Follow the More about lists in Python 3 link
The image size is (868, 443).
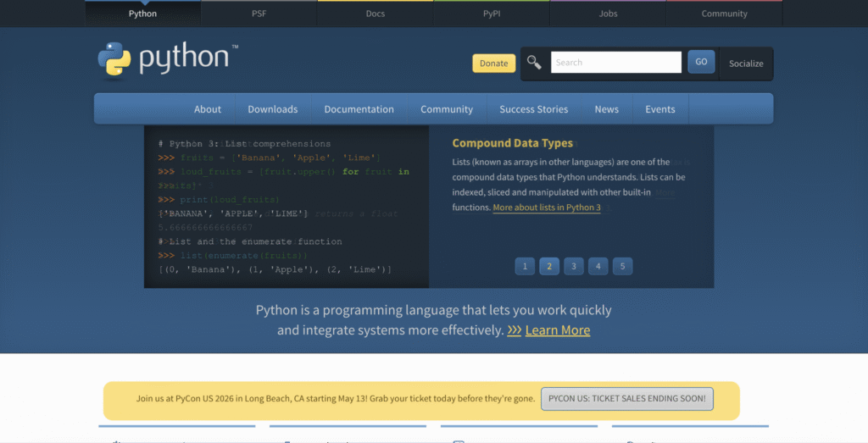tap(547, 208)
